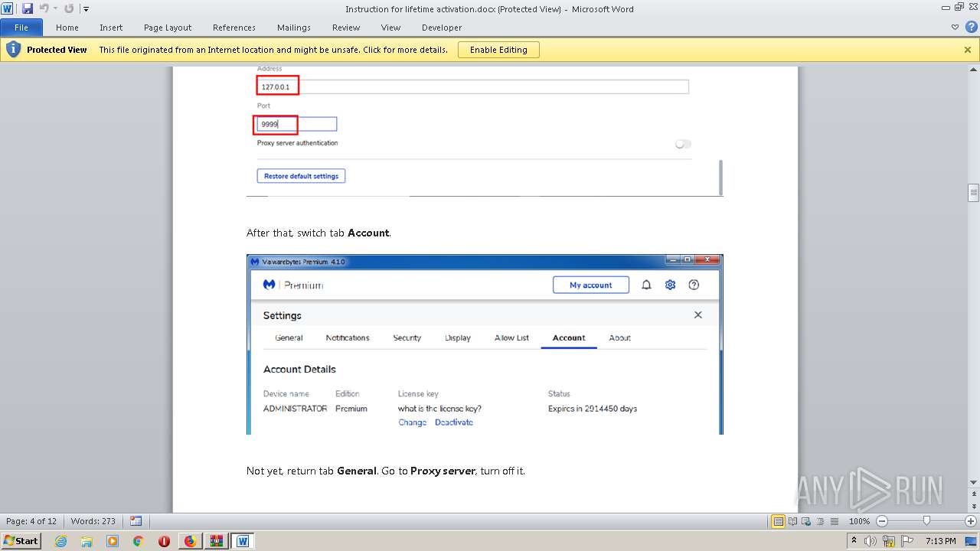Viewport: 980px width, 551px height.
Task: Click the Next Page double-arrow button
Action: 973,507
